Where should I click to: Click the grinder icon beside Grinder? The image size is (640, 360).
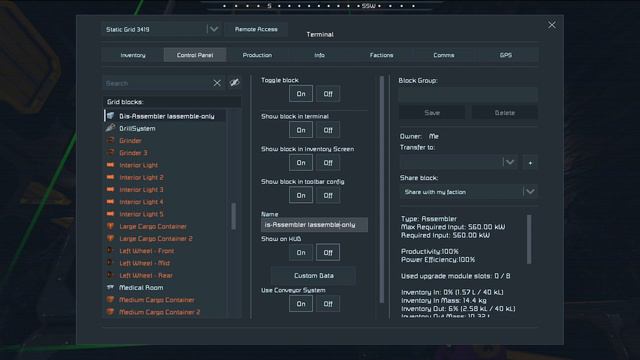pos(110,140)
